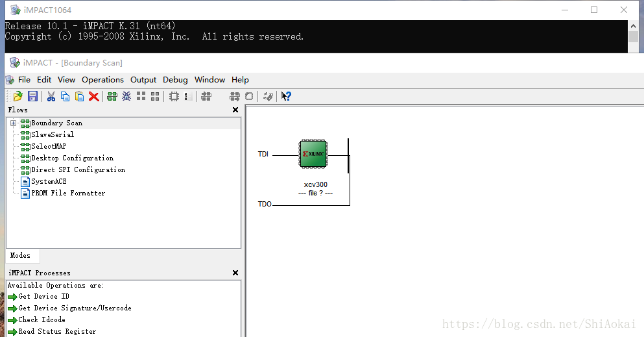644x337 pixels.
Task: Click the console scrollbar thumb
Action: [x=633, y=36]
